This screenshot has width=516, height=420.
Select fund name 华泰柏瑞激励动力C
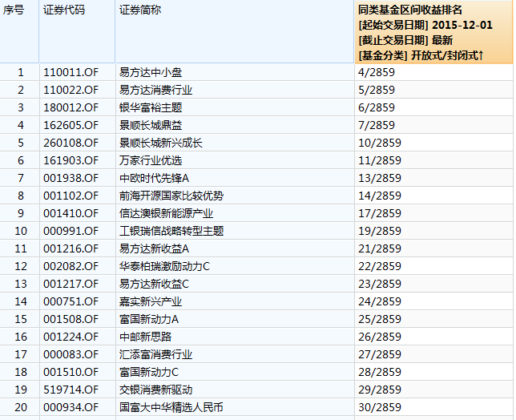pos(164,266)
